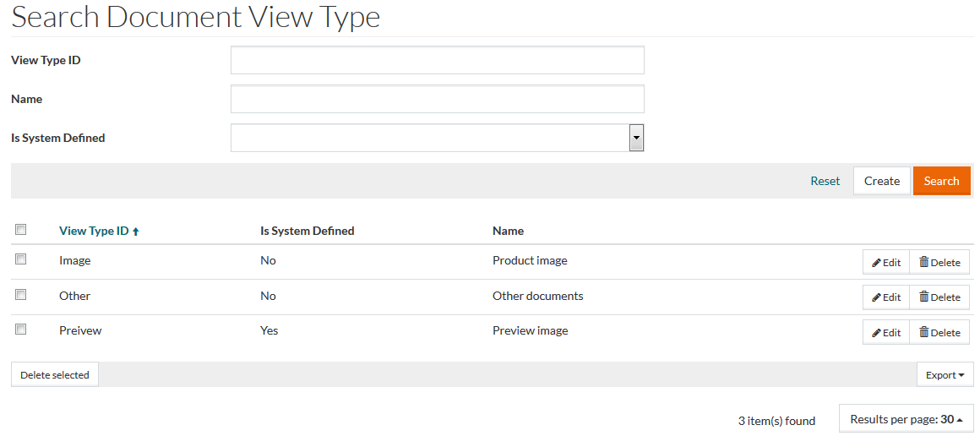
Task: Expand the Export dropdown menu
Action: (945, 375)
